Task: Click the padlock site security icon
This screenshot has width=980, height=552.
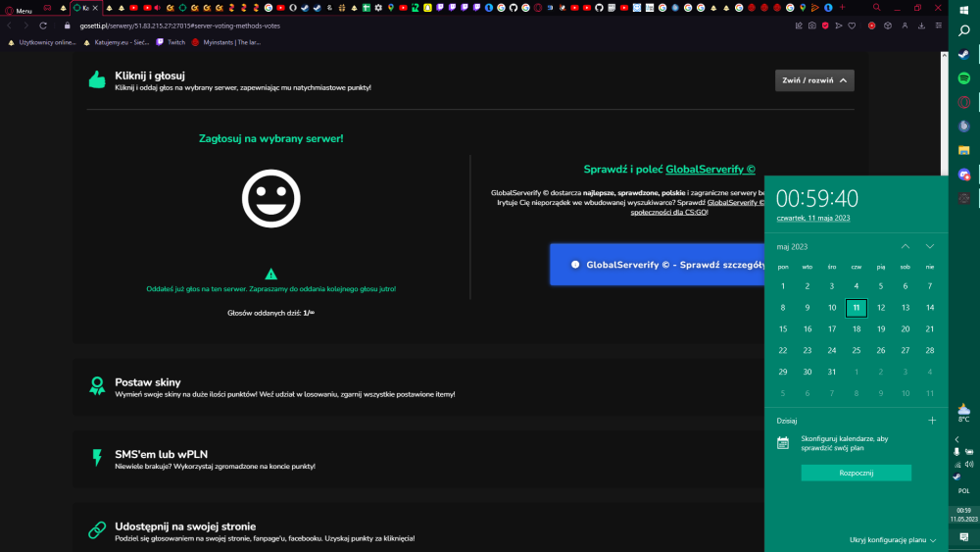Action: (67, 25)
